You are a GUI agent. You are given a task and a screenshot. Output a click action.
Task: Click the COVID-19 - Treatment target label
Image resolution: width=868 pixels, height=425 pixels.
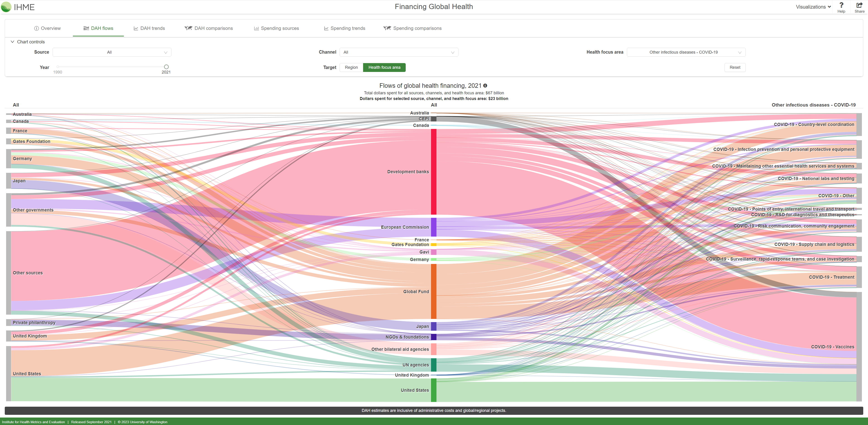click(832, 277)
